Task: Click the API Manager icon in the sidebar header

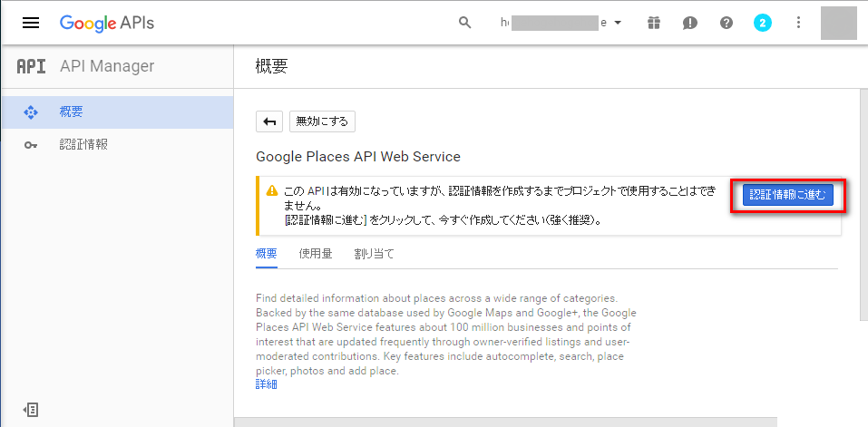Action: click(30, 66)
